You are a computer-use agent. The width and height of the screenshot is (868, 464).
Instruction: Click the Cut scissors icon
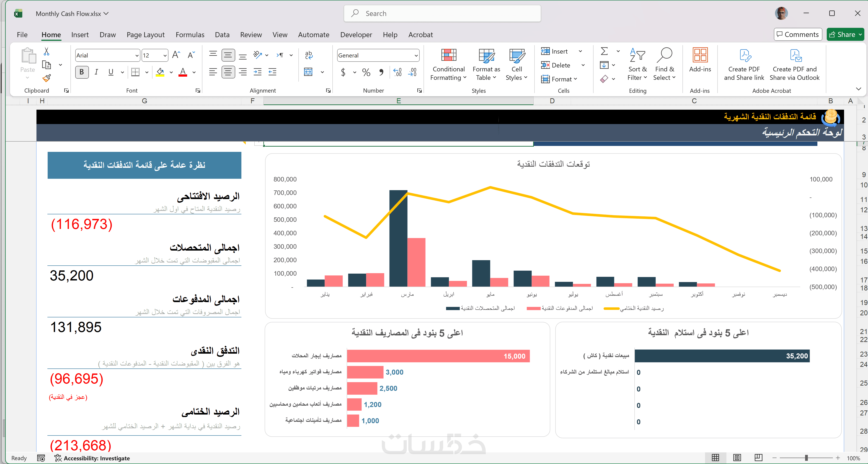(46, 52)
